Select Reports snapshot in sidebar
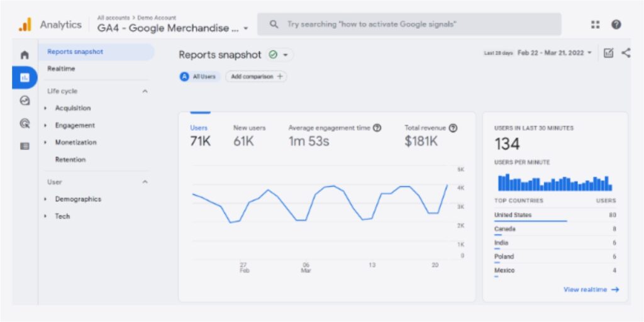 click(x=97, y=52)
